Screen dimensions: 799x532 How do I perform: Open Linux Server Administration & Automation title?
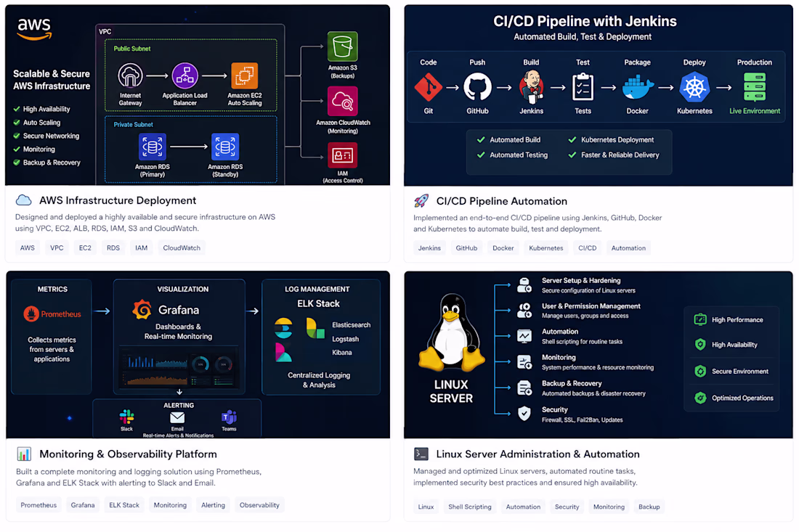pos(538,454)
